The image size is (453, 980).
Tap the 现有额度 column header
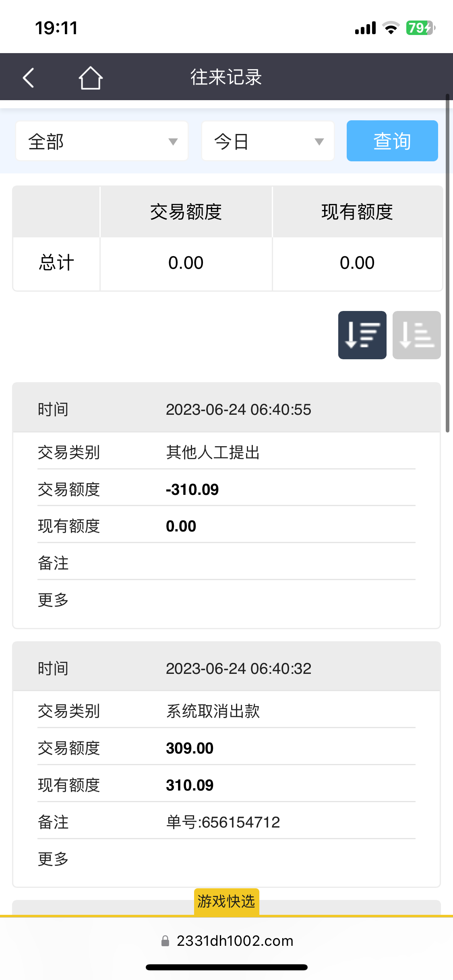[x=357, y=212]
